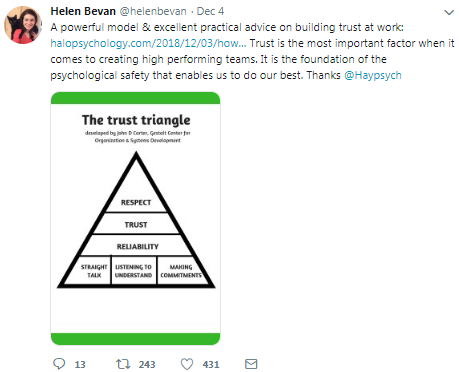Open Helen Bevan's profile avatar photo

coord(23,25)
